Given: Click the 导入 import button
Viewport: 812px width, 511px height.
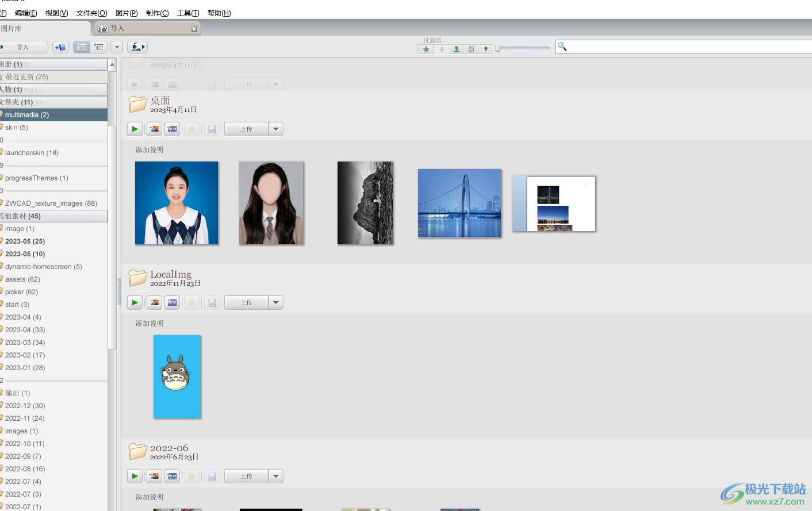Looking at the screenshot, I should [24, 47].
